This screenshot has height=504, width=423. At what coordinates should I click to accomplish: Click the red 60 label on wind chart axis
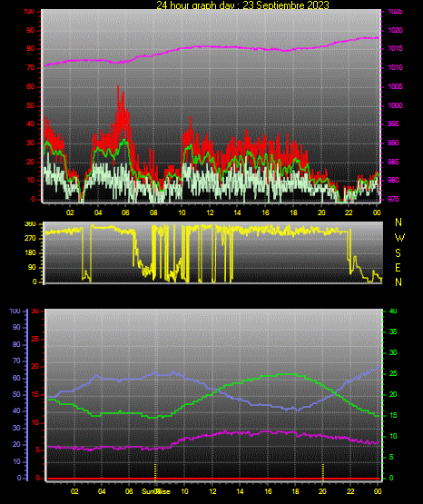click(30, 87)
